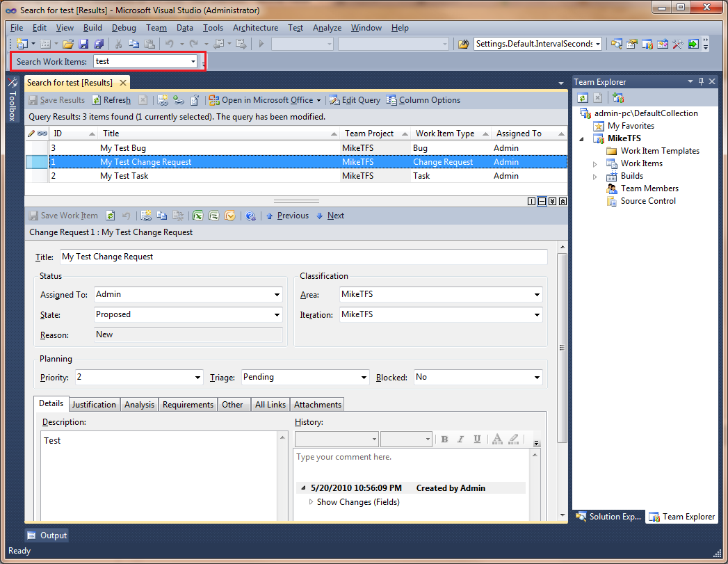Click into the Title input field

tap(304, 257)
